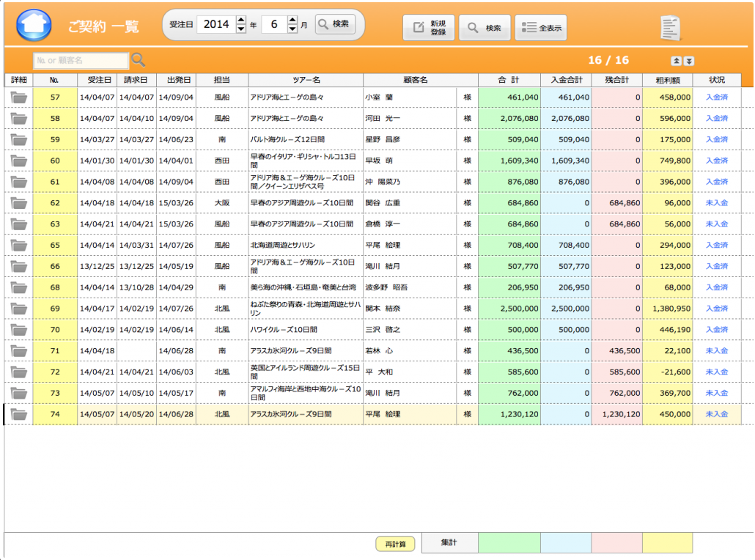Click into the No. or 顧客名 search field
755x560 pixels.
81,60
